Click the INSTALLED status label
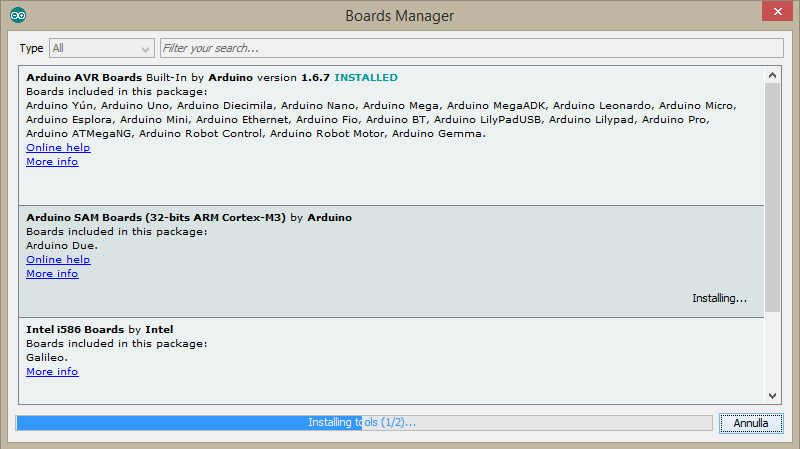Screen dimensions: 800x449 click(x=366, y=78)
